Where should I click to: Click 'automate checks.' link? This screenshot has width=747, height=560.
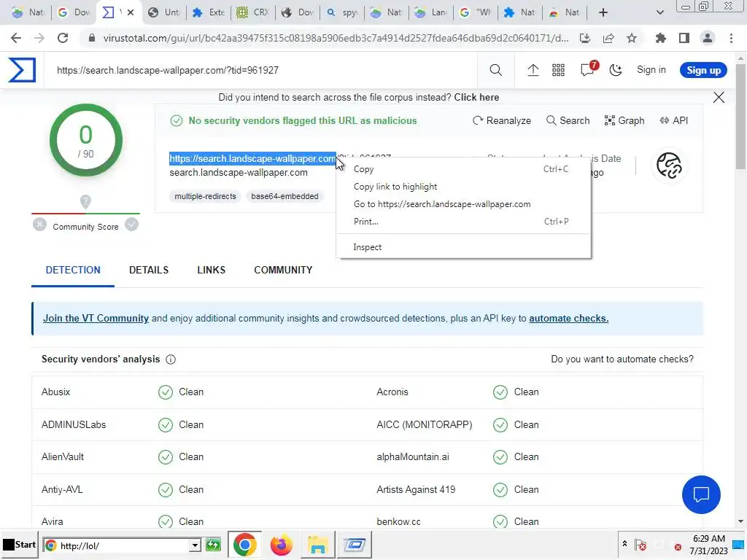point(568,318)
